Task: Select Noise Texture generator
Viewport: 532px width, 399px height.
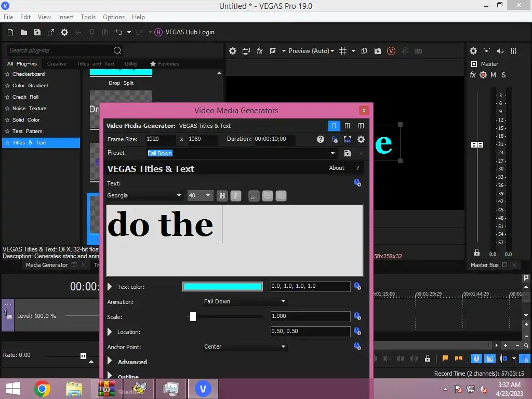Action: click(29, 108)
